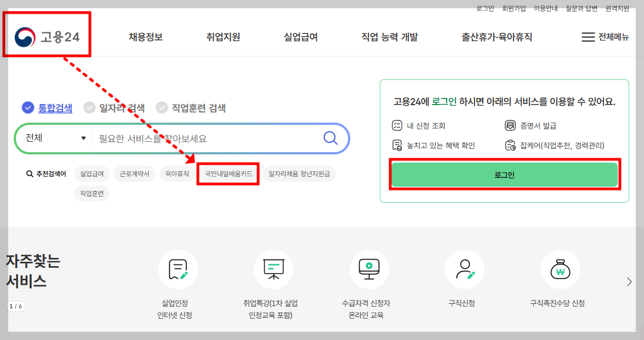The width and height of the screenshot is (644, 340).
Task: Open the 취업지원 menu
Action: (223, 37)
